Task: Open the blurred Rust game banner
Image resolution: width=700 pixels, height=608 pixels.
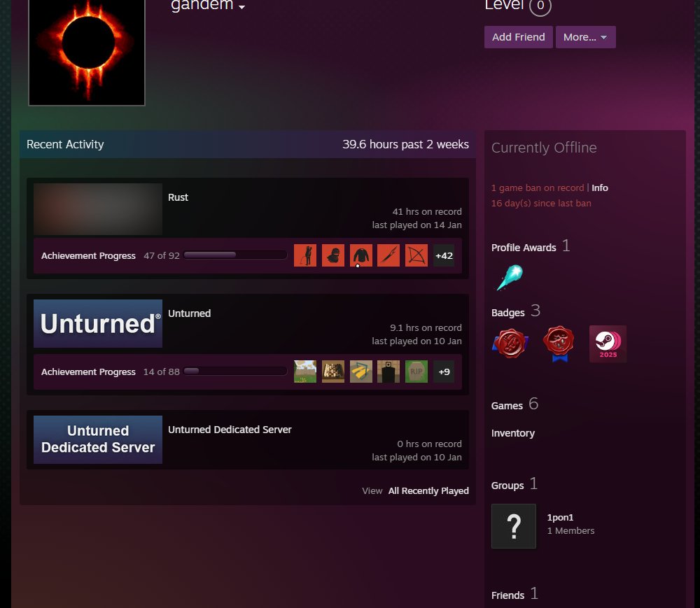Action: (98, 209)
